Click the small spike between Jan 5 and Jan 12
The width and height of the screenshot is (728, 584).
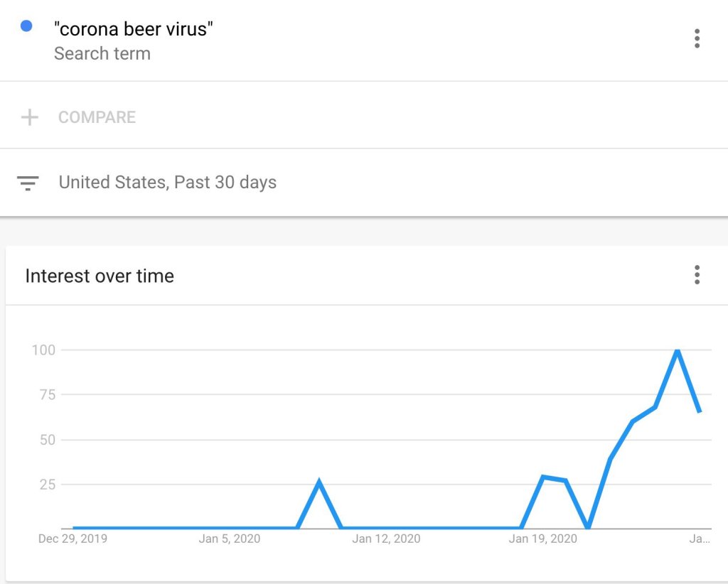[x=319, y=482]
